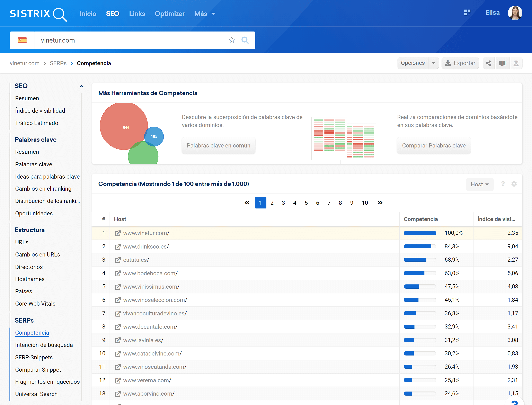This screenshot has height=405, width=532.
Task: Click the 84,3% competition bar for drinksco
Action: pos(420,246)
